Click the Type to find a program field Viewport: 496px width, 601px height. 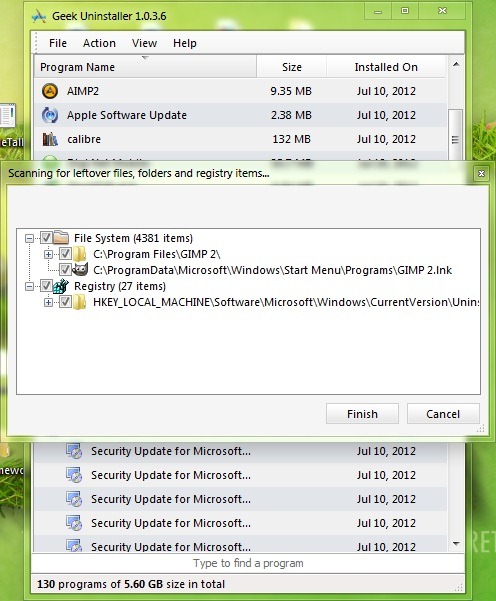tap(248, 563)
